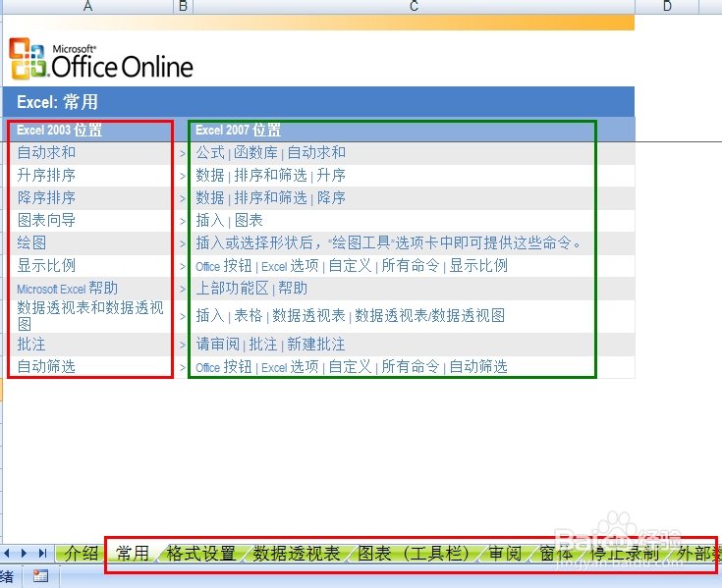Image resolution: width=722 pixels, height=588 pixels.
Task: Go to the previous sheet tab arrow
Action: (8, 553)
